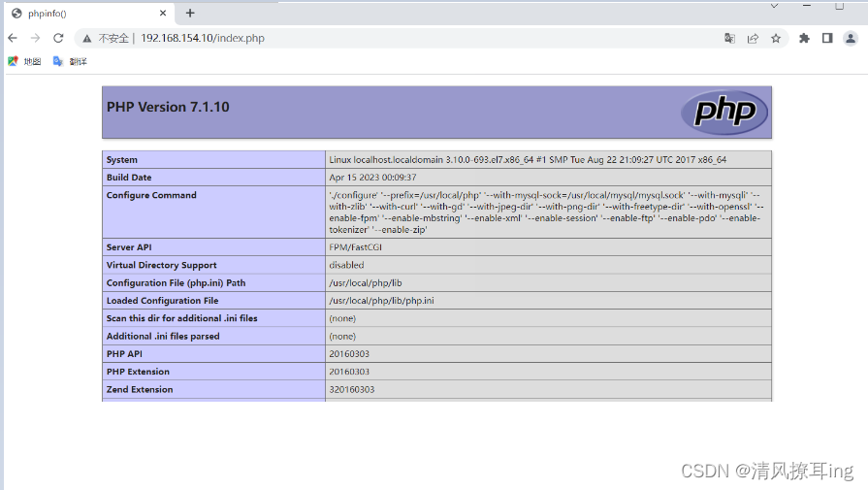Viewport: 868px width, 490px height.
Task: Click the FPM/FastCGI value
Action: [x=355, y=246]
